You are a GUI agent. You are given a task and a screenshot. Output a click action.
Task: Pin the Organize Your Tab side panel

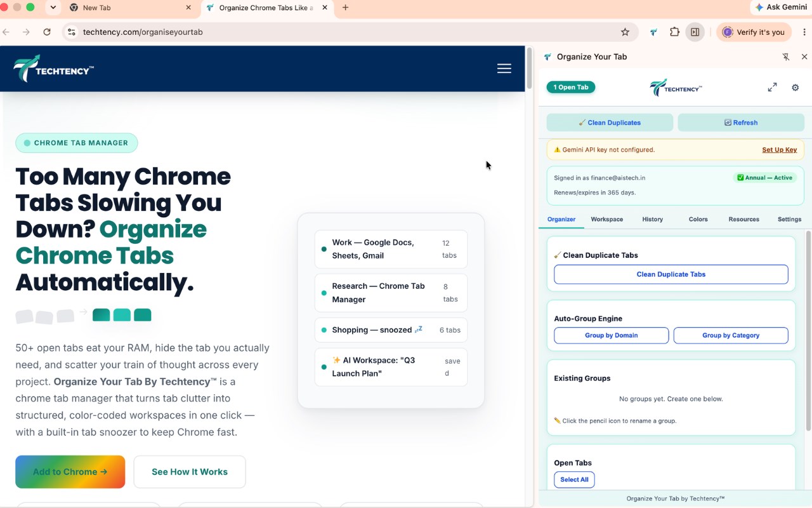pyautogui.click(x=786, y=57)
